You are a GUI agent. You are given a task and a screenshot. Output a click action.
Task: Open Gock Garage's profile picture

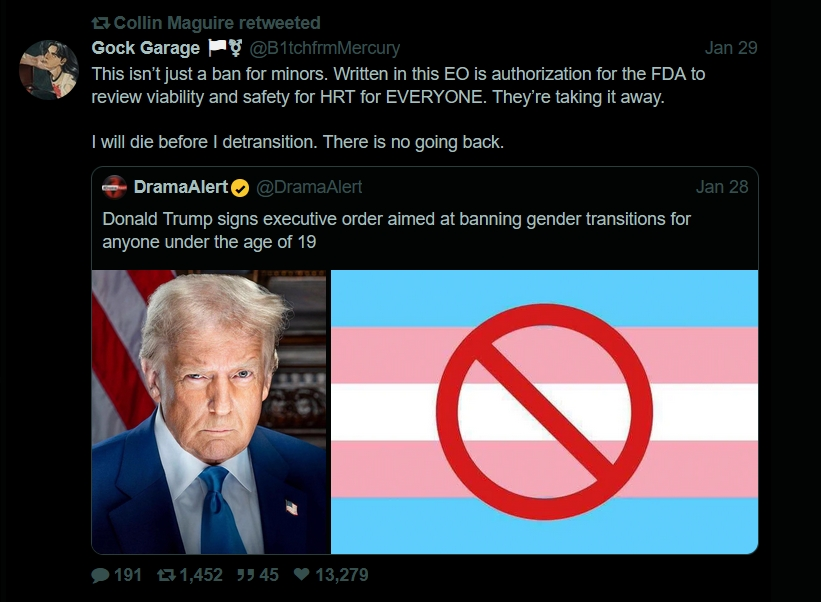click(49, 70)
